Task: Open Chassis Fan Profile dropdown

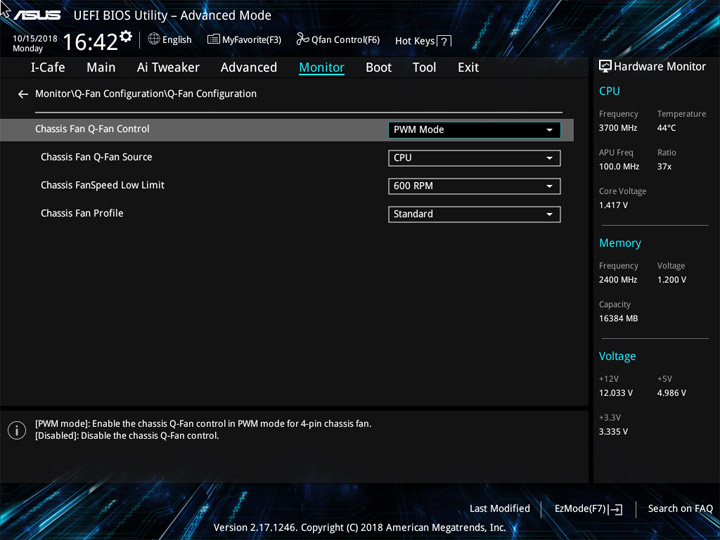Action: [x=474, y=214]
